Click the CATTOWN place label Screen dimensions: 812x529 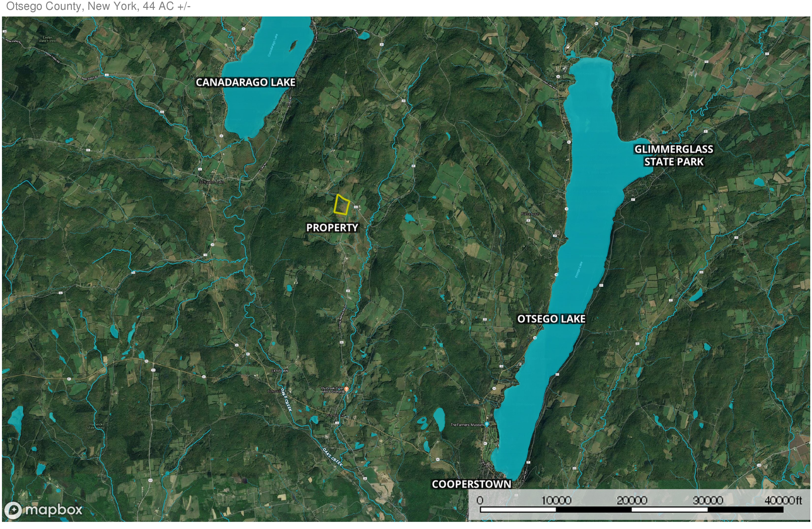279,371
